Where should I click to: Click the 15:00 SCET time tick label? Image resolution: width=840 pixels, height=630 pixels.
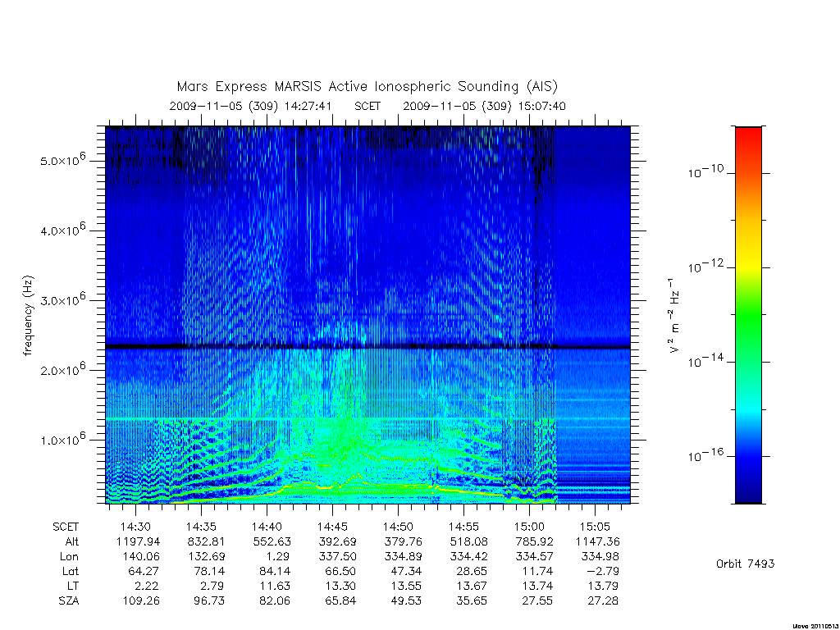pyautogui.click(x=529, y=527)
